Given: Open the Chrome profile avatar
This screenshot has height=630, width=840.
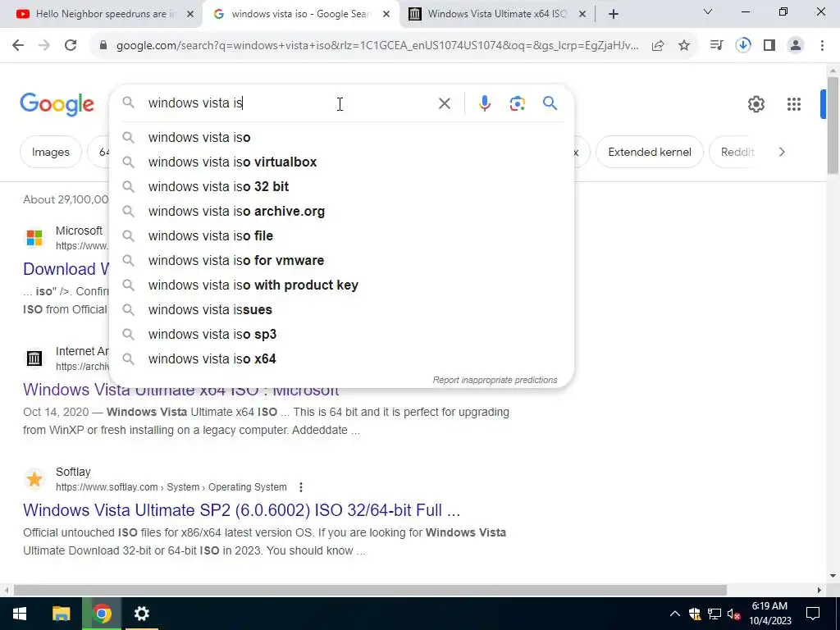Looking at the screenshot, I should click(x=796, y=46).
